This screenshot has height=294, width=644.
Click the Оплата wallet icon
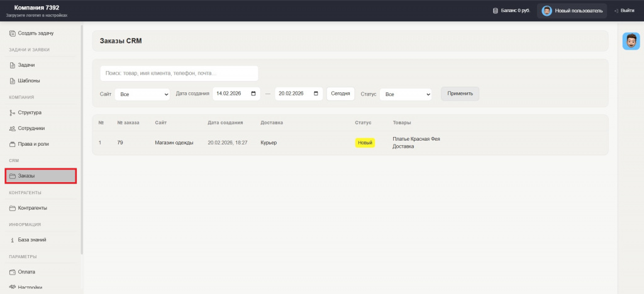pyautogui.click(x=13, y=272)
